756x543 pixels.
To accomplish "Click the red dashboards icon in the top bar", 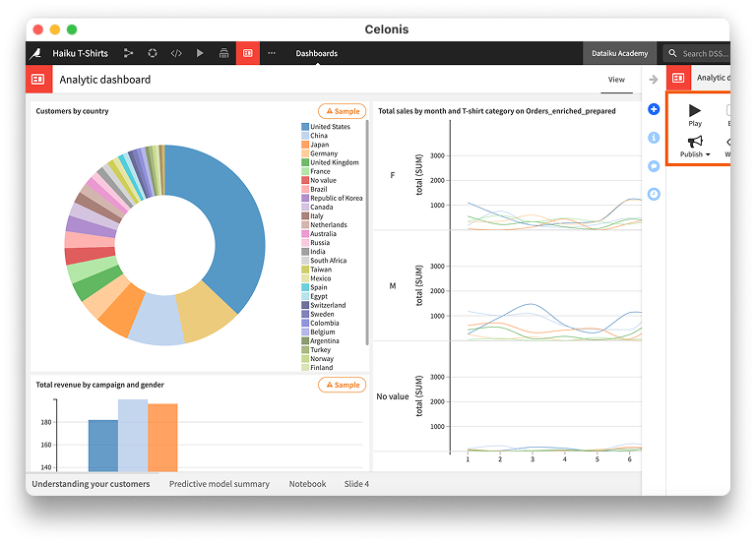I will coord(248,53).
